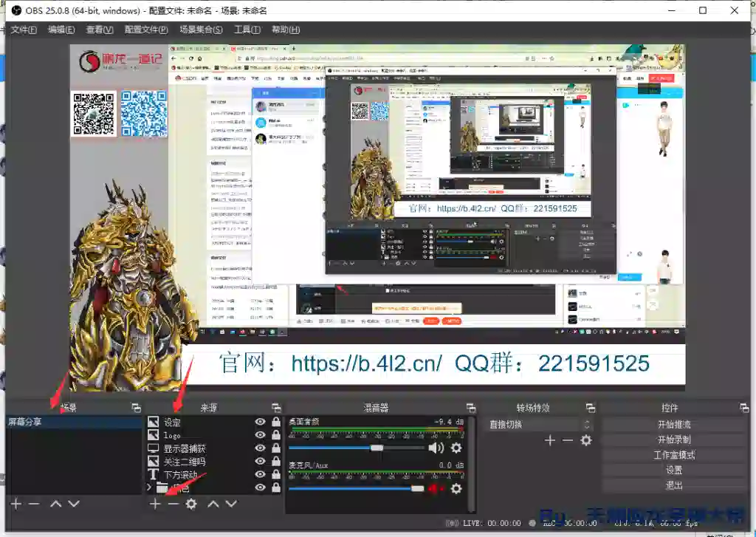This screenshot has height=537, width=756.
Task: Add a new source with the plus icon
Action: [155, 504]
